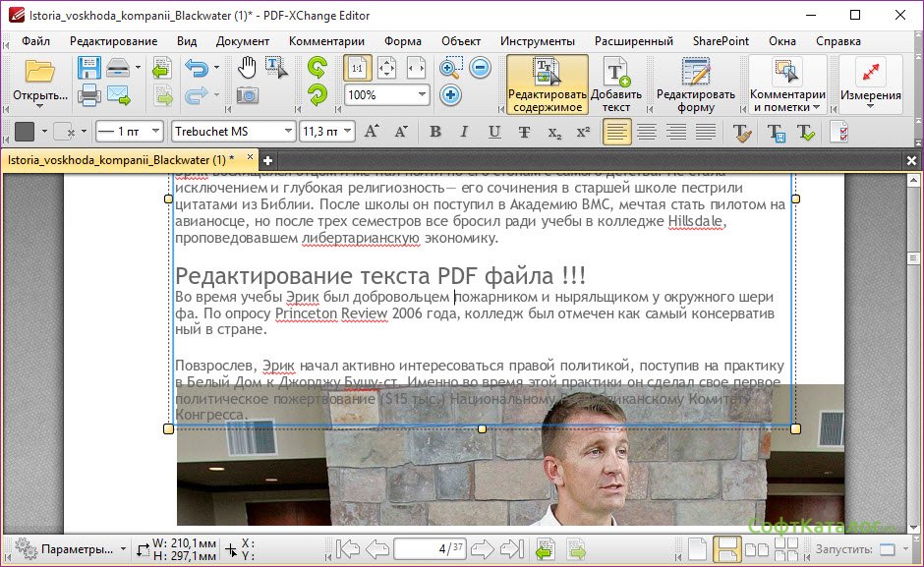
Task: Align text to the right
Action: (676, 132)
